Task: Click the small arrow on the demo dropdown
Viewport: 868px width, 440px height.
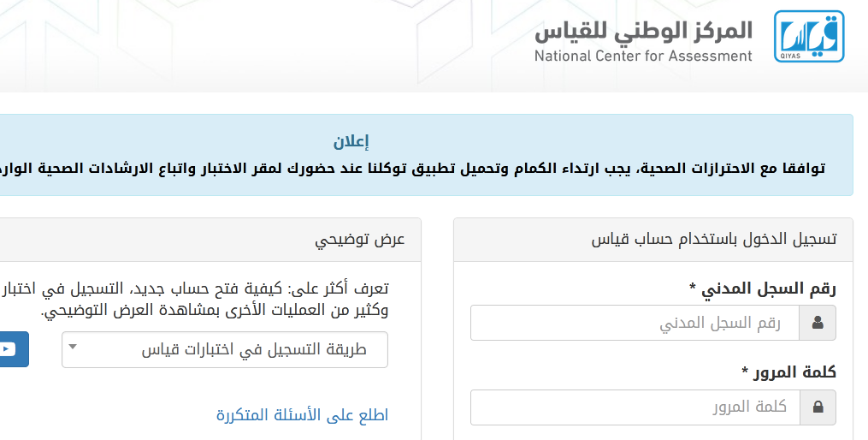Action: (73, 347)
